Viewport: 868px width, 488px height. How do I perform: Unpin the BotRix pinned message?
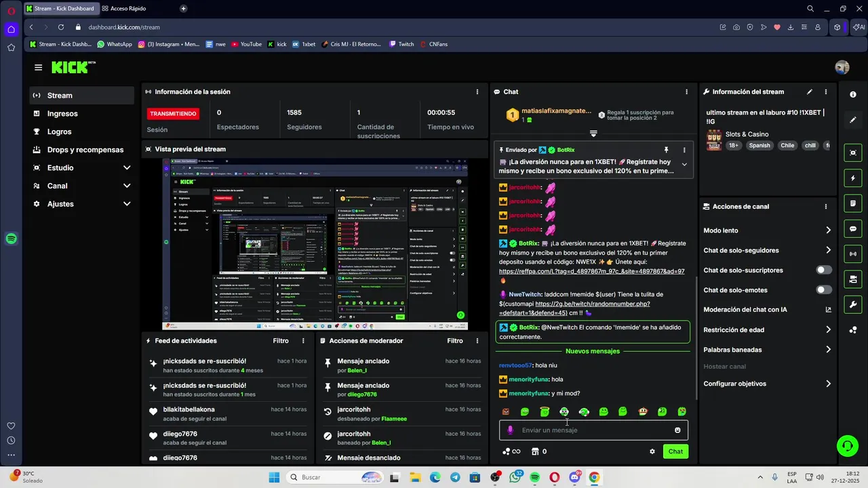pyautogui.click(x=666, y=150)
